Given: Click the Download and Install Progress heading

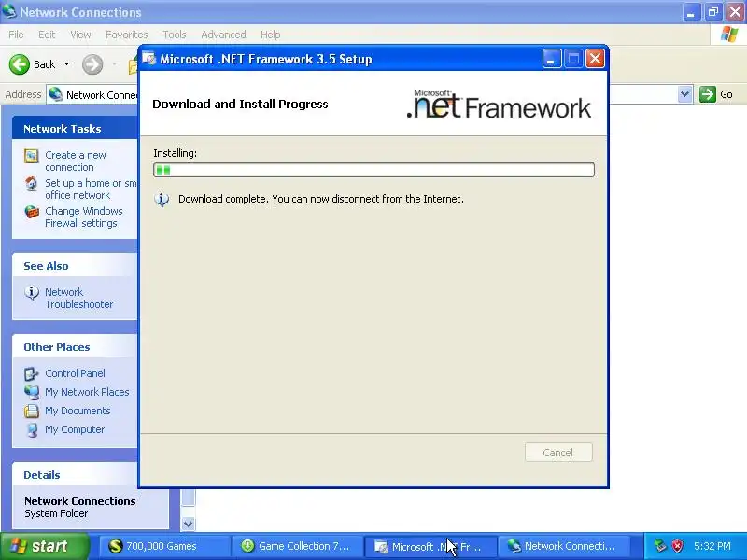Looking at the screenshot, I should pyautogui.click(x=240, y=104).
